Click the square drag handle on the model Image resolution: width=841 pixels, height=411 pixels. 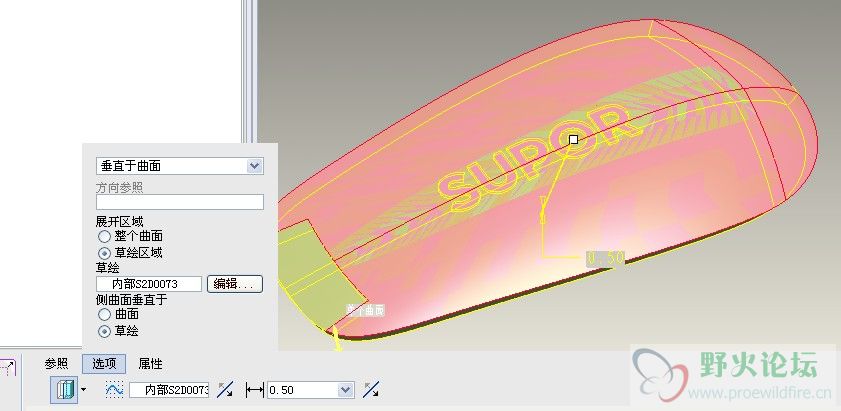pyautogui.click(x=573, y=140)
